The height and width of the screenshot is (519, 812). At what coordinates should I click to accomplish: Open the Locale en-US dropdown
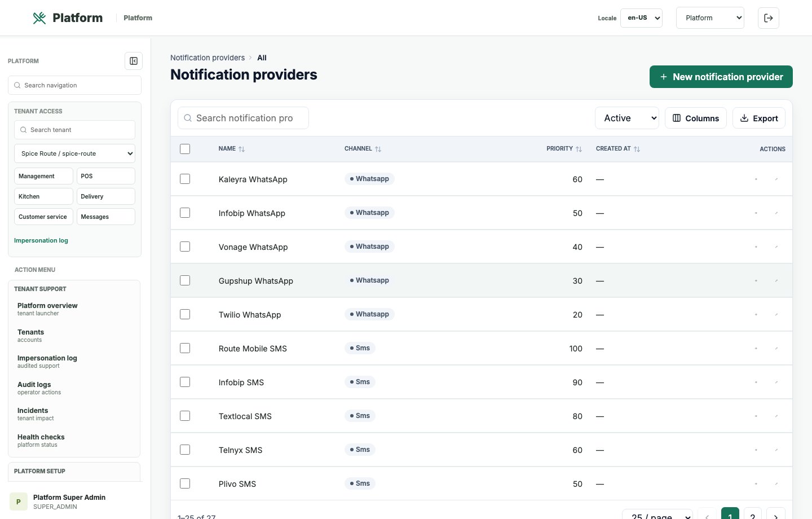[x=641, y=18]
